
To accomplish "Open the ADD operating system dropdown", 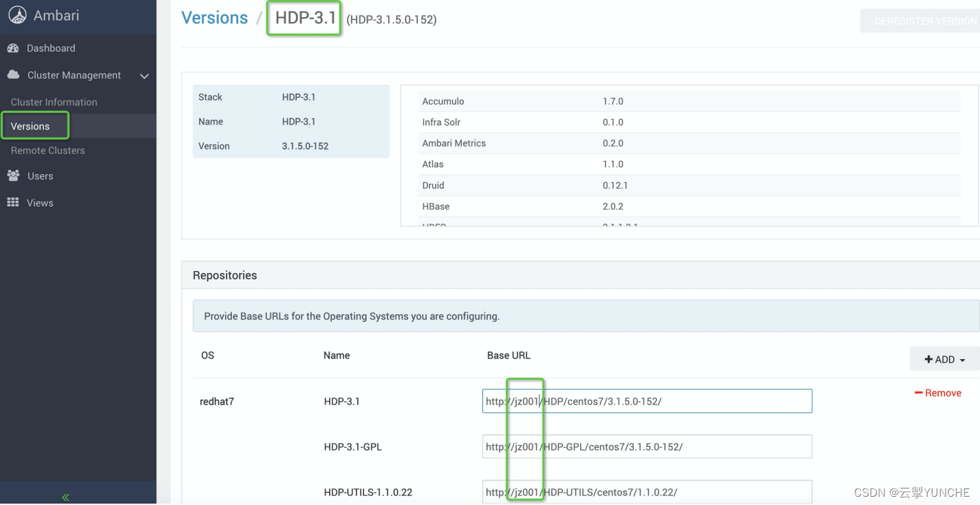I will click(x=945, y=359).
